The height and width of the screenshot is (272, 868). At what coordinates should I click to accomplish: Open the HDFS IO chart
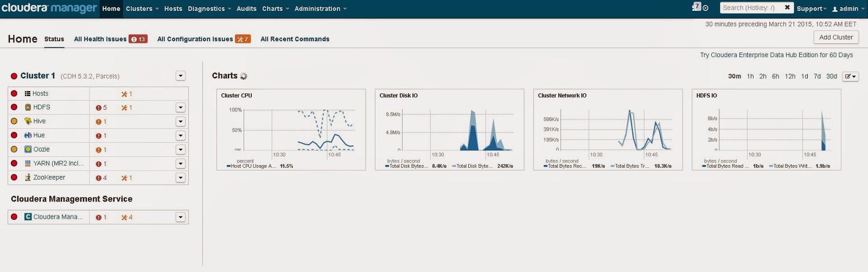[x=766, y=130]
